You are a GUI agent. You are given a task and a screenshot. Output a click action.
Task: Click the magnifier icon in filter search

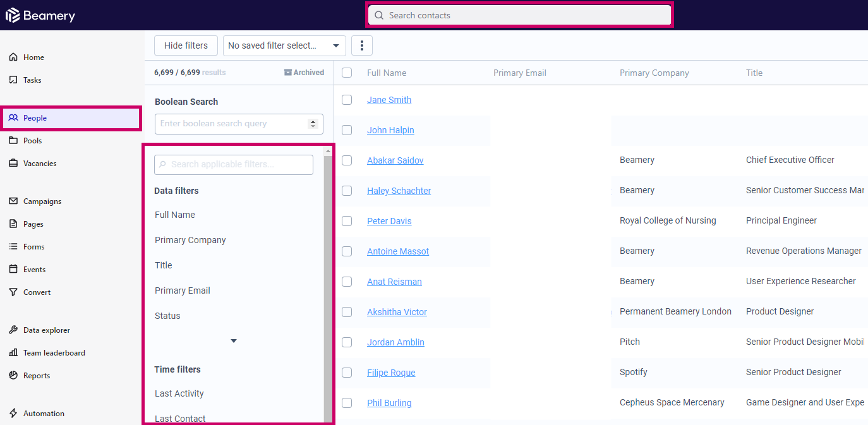point(163,164)
